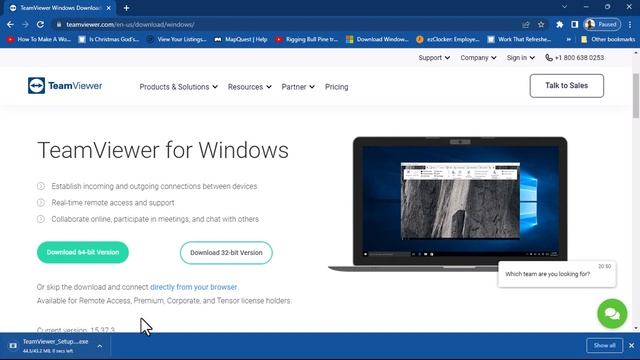Screen dimensions: 640x360
Task: Open ezClocker: Employe... bookmark
Action: [447, 39]
